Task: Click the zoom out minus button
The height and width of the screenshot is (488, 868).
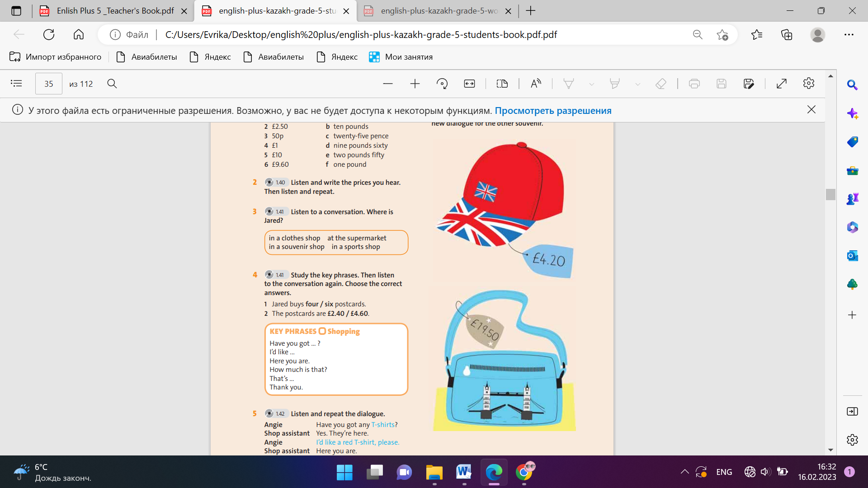Action: (x=387, y=84)
